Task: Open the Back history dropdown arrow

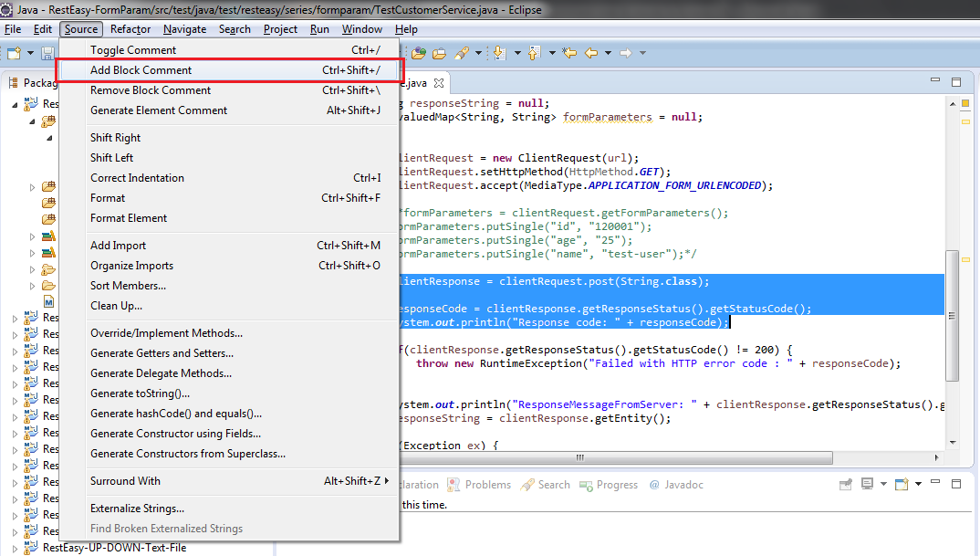Action: 608,53
